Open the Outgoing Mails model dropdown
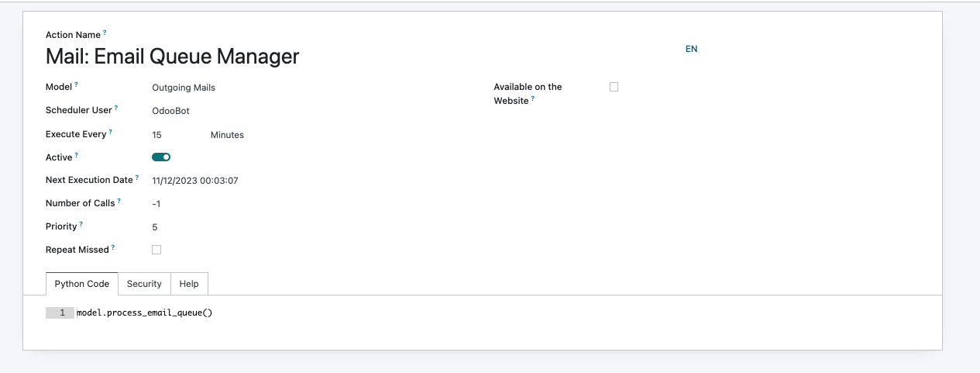The image size is (980, 373). pyautogui.click(x=184, y=88)
